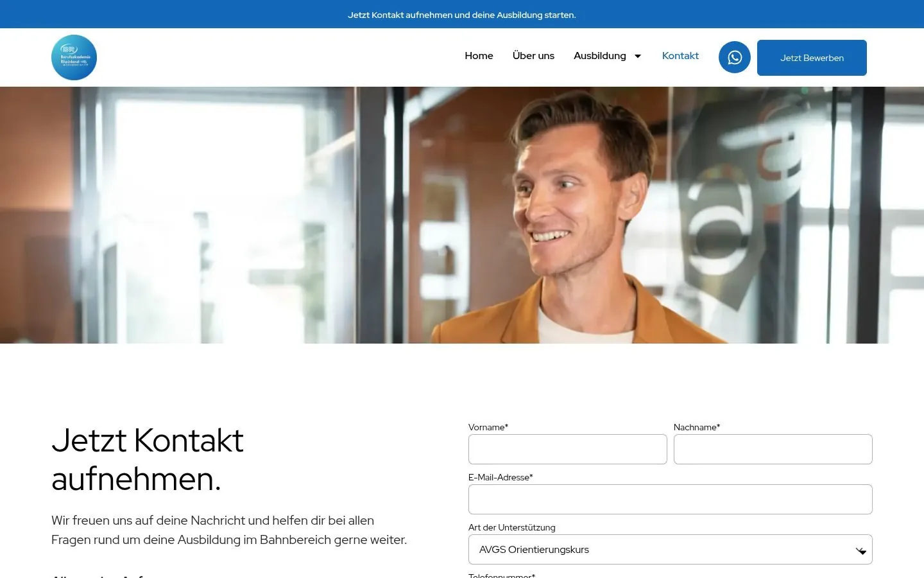This screenshot has height=578, width=924.
Task: Click the hero photo of smiling man
Action: coord(462,215)
